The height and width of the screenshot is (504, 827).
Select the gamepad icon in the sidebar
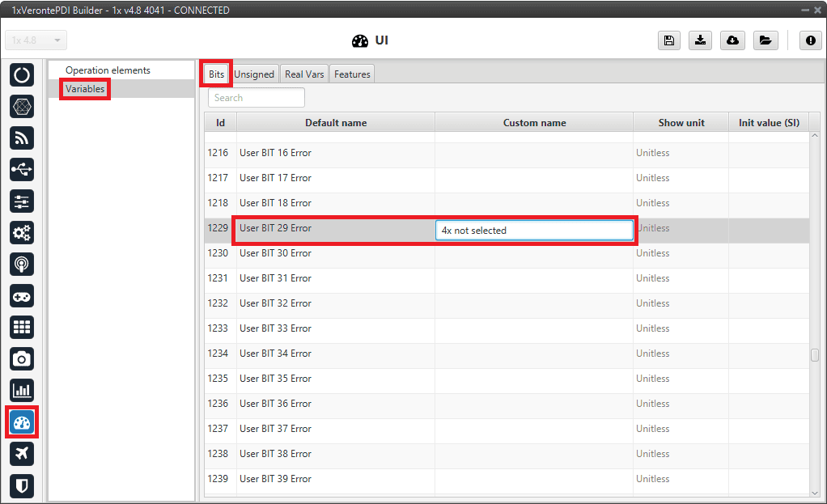point(22,295)
